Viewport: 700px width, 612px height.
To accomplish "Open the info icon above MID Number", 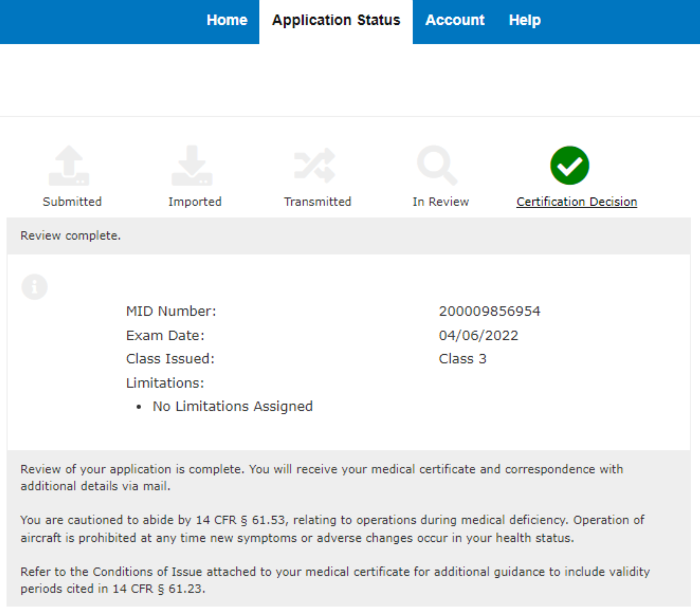I will 34,286.
